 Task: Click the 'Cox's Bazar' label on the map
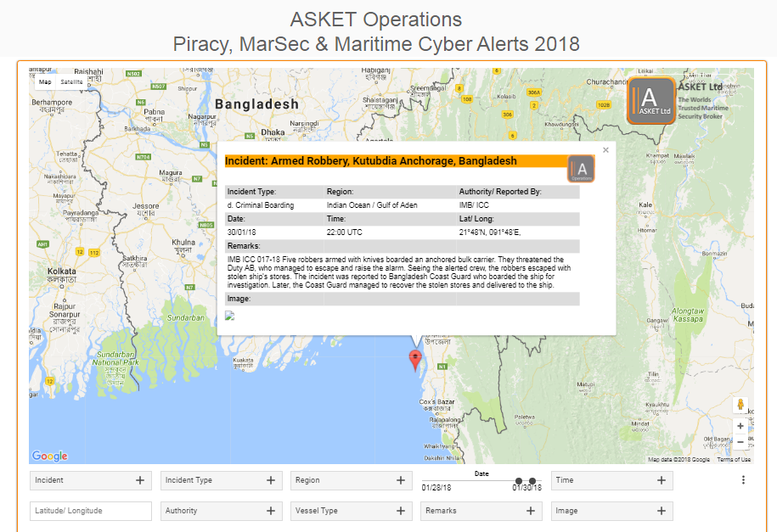coord(436,401)
